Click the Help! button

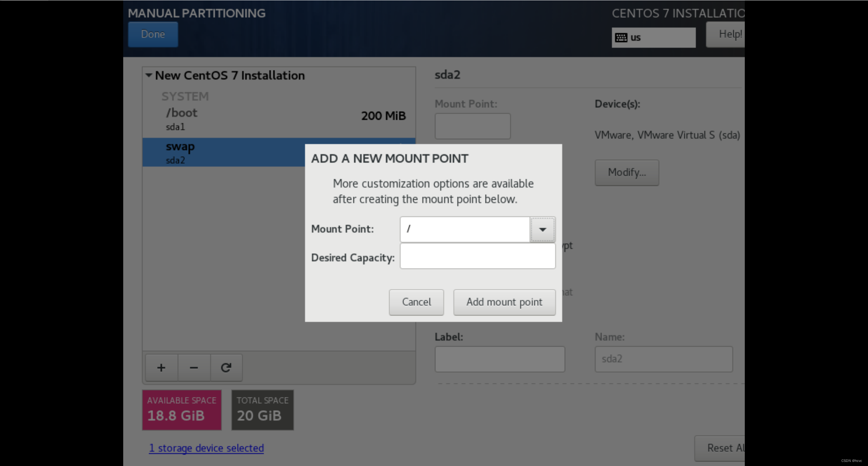726,34
